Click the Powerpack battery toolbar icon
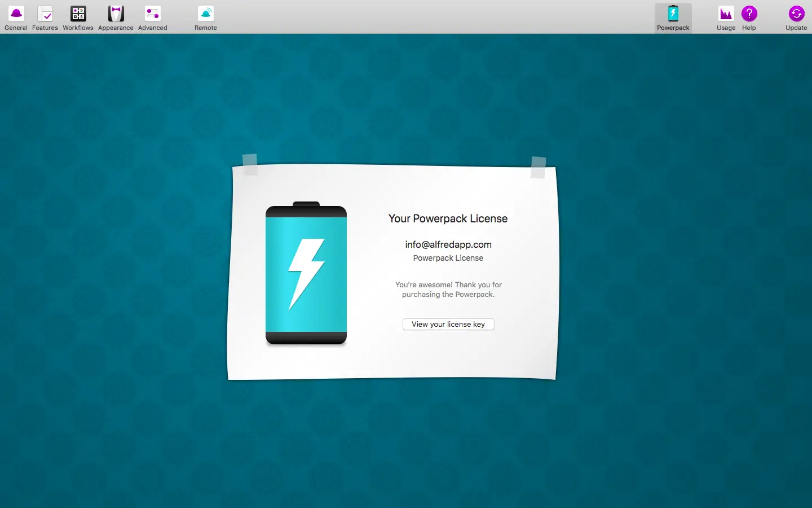The width and height of the screenshot is (812, 508). 673,14
